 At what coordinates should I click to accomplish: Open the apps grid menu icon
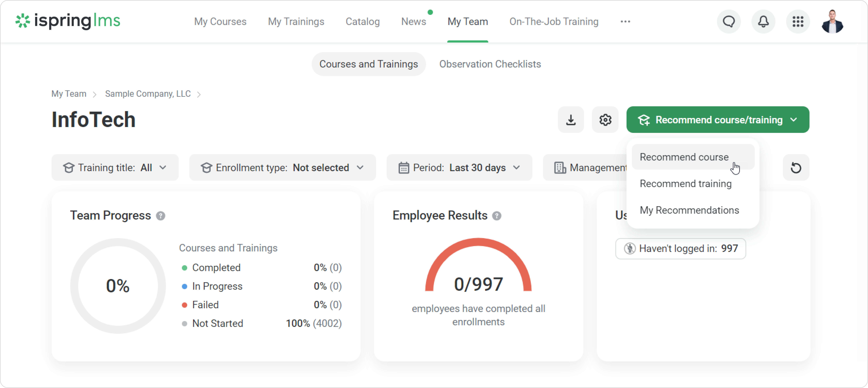tap(798, 22)
